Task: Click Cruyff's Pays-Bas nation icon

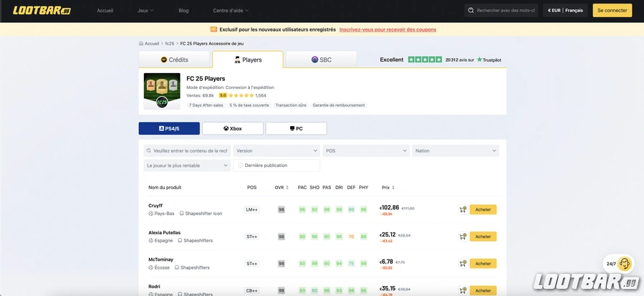Action: [x=150, y=214]
